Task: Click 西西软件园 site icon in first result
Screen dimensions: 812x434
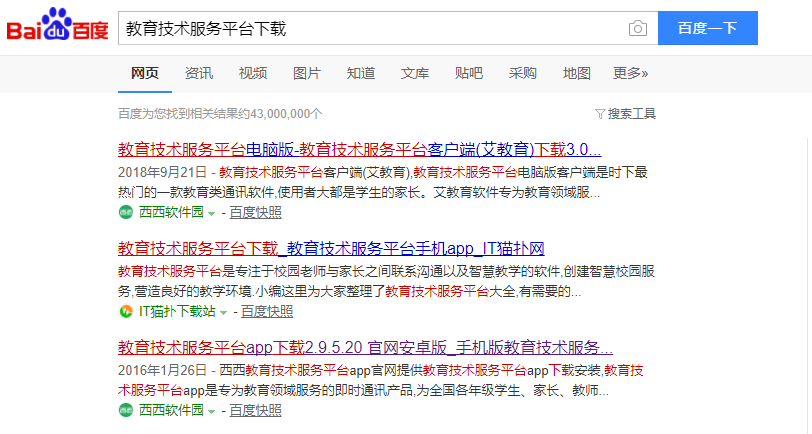Action: 126,212
